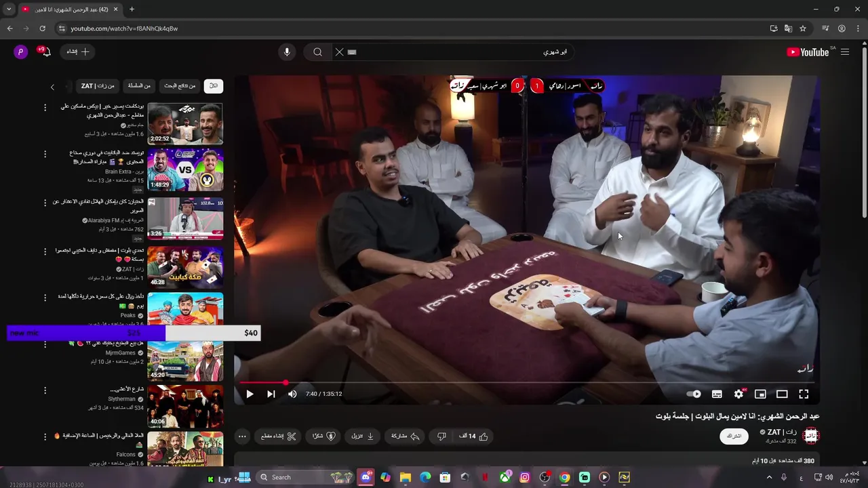Viewport: 868px width, 488px height.
Task: Open options for the 40:28 ZAT video
Action: click(x=45, y=251)
